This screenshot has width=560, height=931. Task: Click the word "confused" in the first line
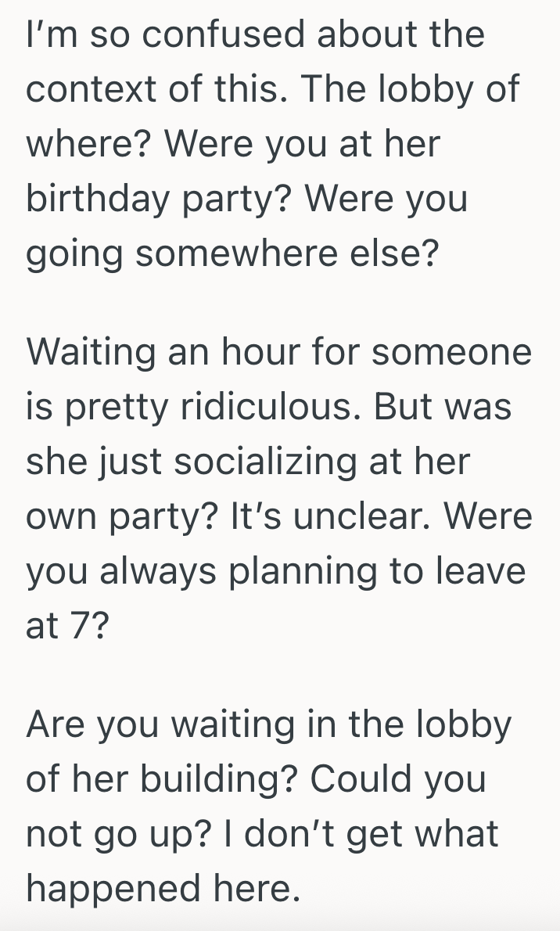click(x=199, y=35)
